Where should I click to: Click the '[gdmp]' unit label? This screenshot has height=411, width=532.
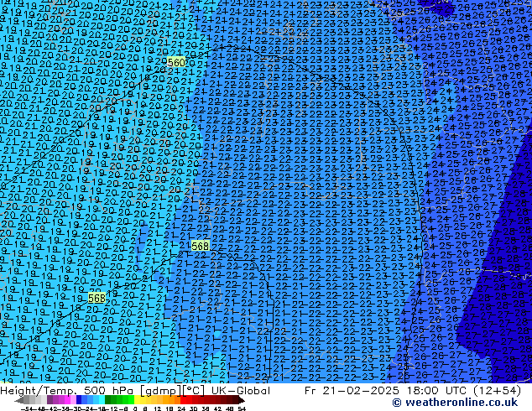point(161,391)
